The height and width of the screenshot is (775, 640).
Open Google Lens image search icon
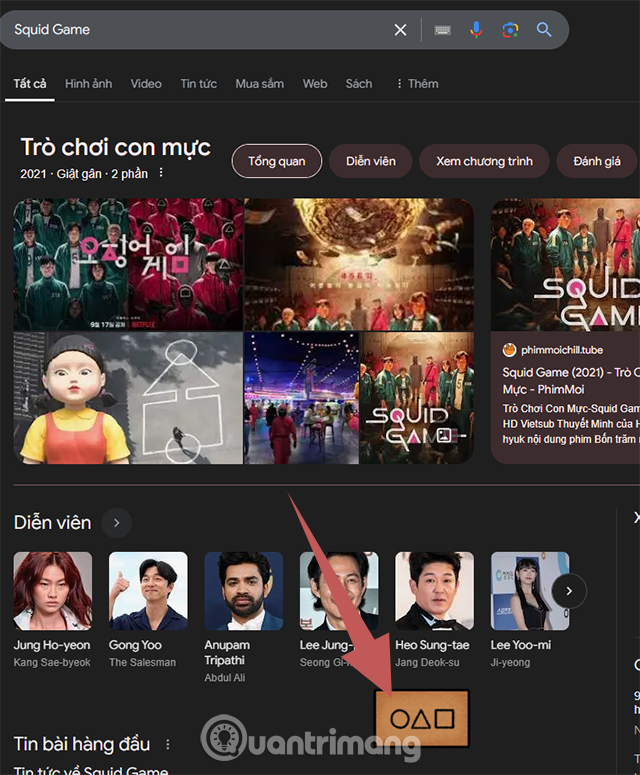click(510, 30)
